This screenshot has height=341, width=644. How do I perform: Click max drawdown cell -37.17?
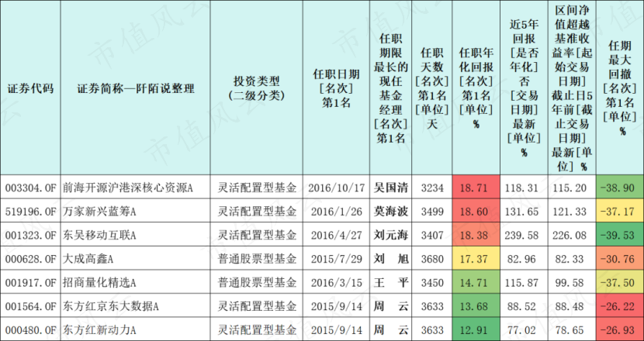[x=620, y=211]
